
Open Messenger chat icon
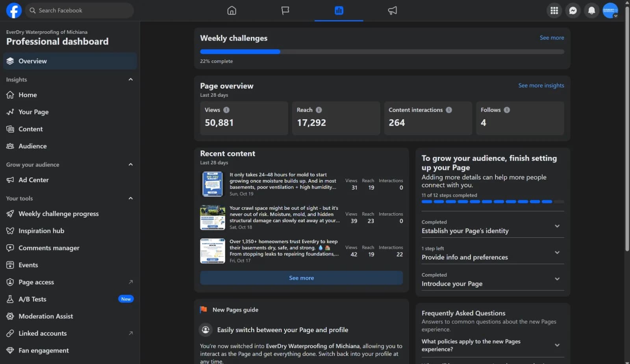click(x=573, y=11)
